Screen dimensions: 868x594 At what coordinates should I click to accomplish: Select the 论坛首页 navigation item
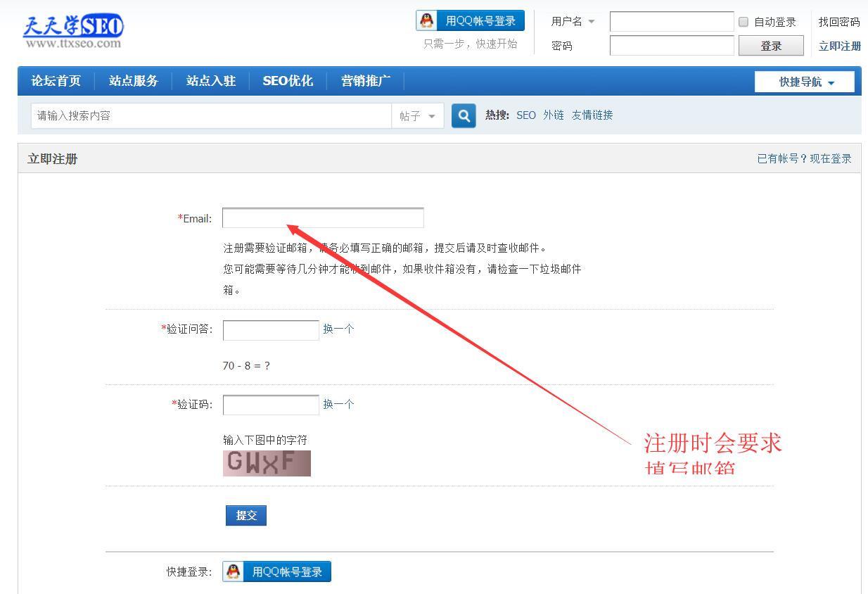click(55, 81)
